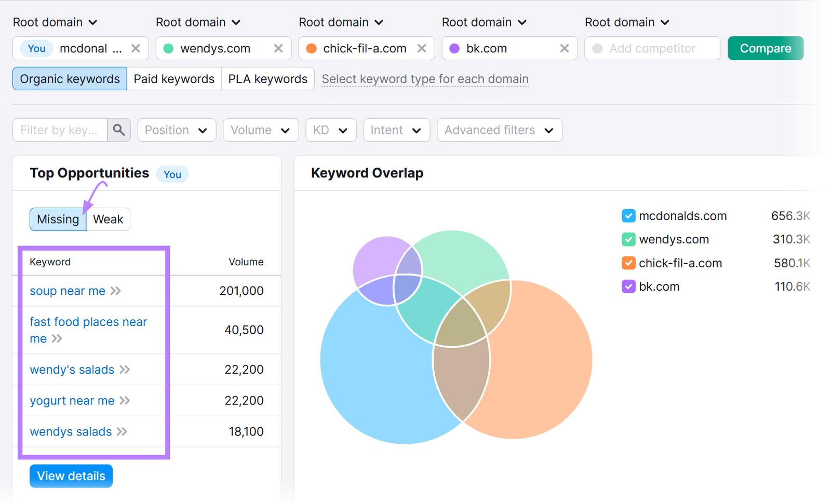Remove chick-fil-a.com with its X icon

pos(422,48)
